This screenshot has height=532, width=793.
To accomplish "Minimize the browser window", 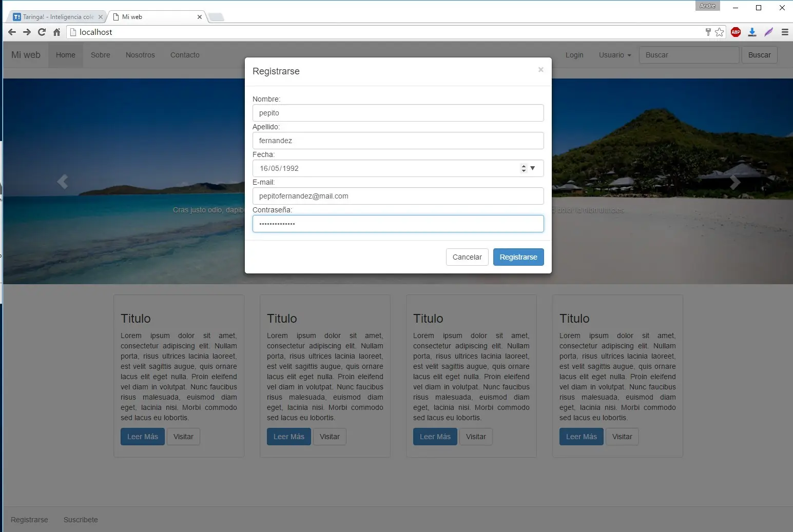I will click(x=736, y=8).
